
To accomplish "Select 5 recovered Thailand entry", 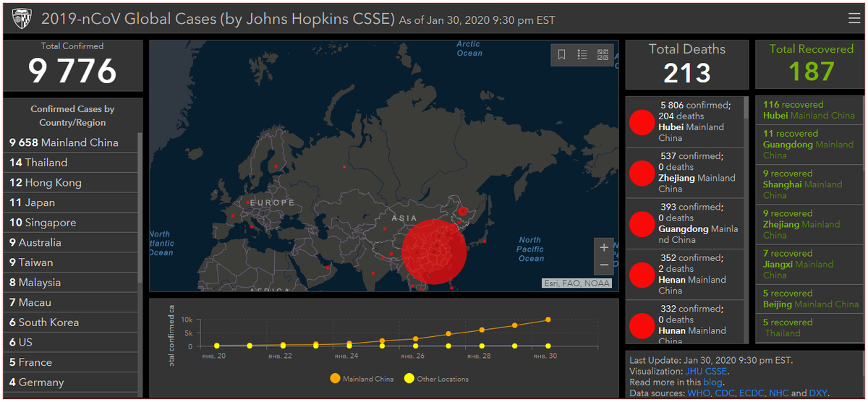I will point(809,328).
